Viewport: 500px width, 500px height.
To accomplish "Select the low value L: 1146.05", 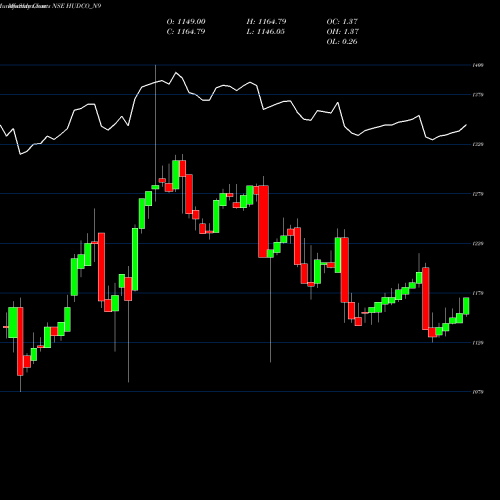I will pos(266,32).
